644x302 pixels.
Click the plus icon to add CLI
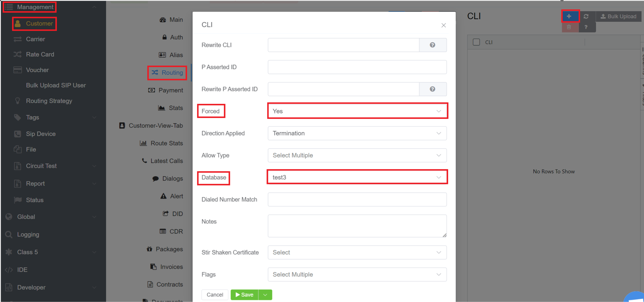[x=569, y=16]
